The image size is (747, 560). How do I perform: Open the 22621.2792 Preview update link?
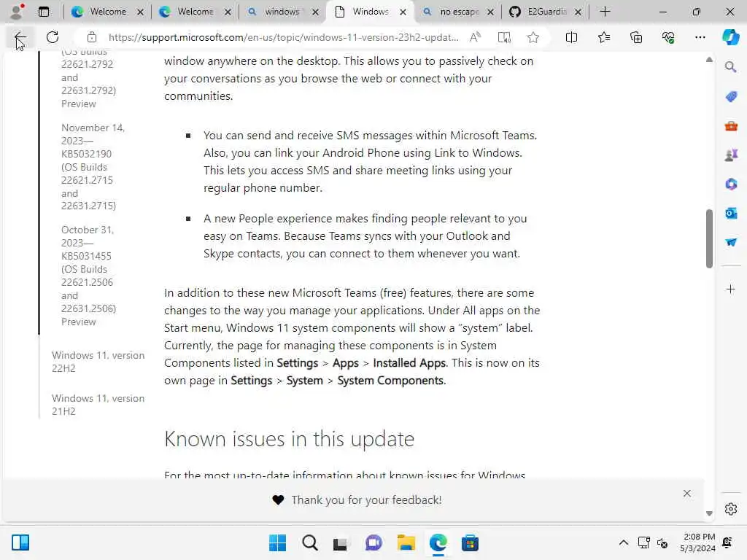(88, 81)
